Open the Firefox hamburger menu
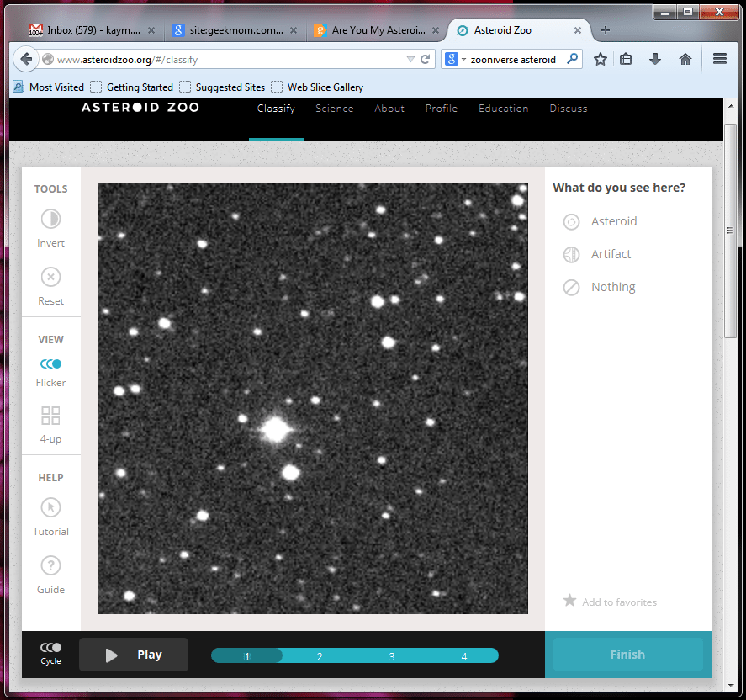 [x=719, y=60]
